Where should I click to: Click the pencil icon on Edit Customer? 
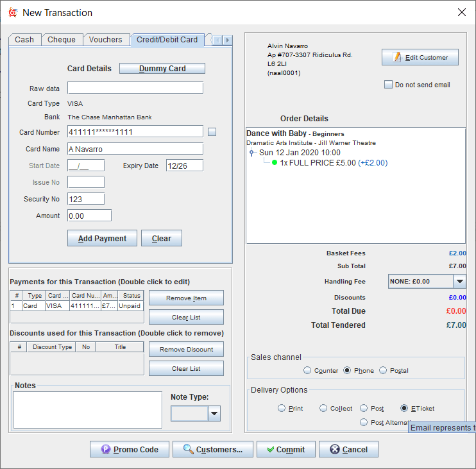click(397, 57)
